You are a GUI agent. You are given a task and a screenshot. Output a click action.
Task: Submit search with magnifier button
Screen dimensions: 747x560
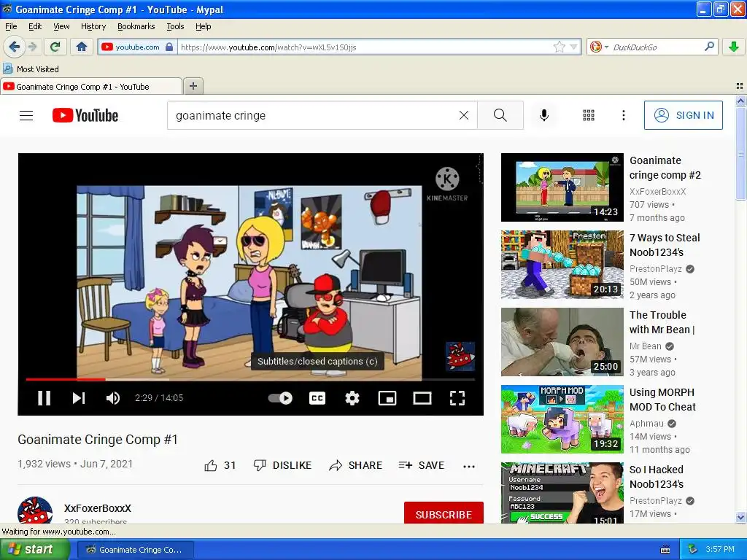500,115
